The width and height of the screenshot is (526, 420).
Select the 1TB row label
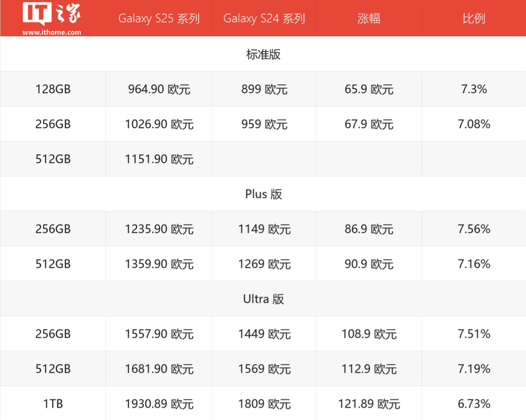click(x=53, y=404)
